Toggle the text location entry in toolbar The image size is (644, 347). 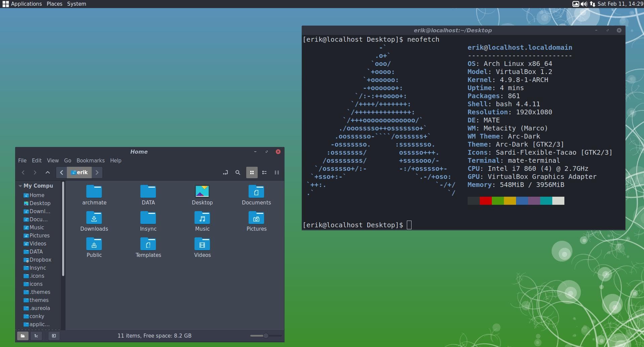click(225, 172)
